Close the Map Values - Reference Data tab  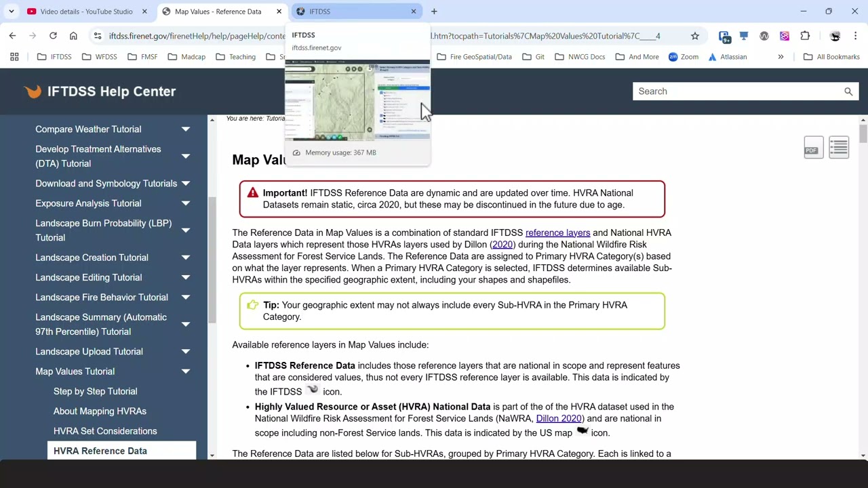279,12
